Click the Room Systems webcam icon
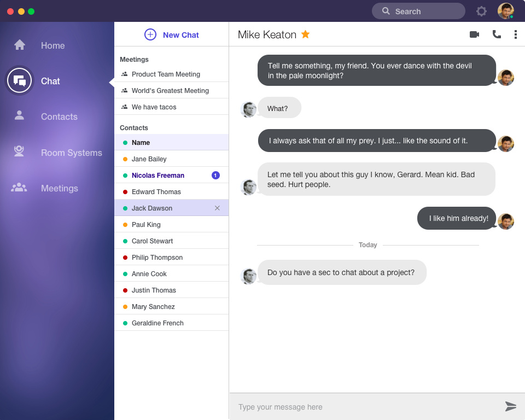 point(19,151)
